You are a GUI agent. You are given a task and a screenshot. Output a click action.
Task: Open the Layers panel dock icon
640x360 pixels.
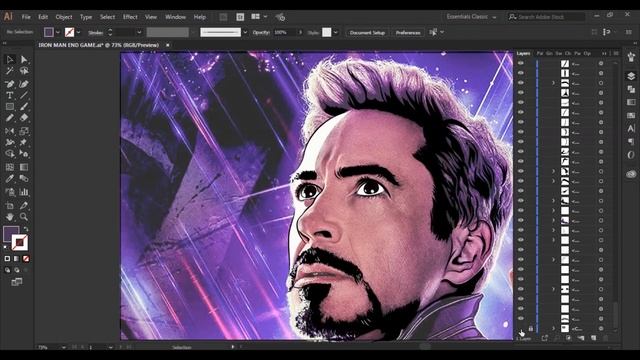tap(631, 76)
